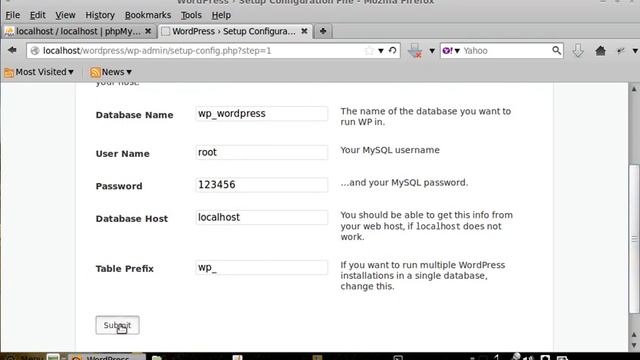
Task: Click the scrollbar down arrow
Action: (634, 345)
